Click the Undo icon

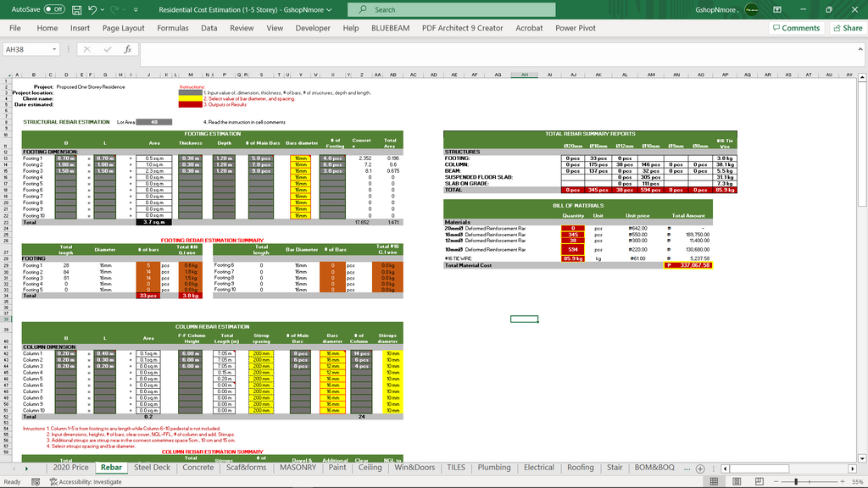point(92,10)
